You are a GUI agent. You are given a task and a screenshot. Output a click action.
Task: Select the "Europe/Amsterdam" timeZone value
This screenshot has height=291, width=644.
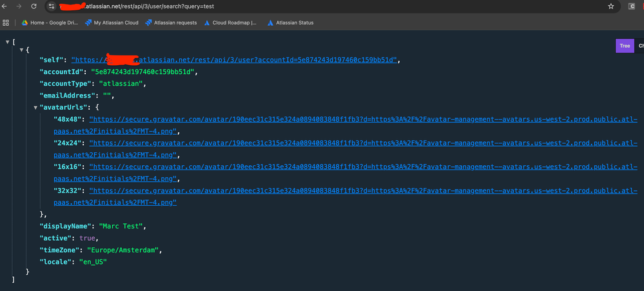click(122, 250)
